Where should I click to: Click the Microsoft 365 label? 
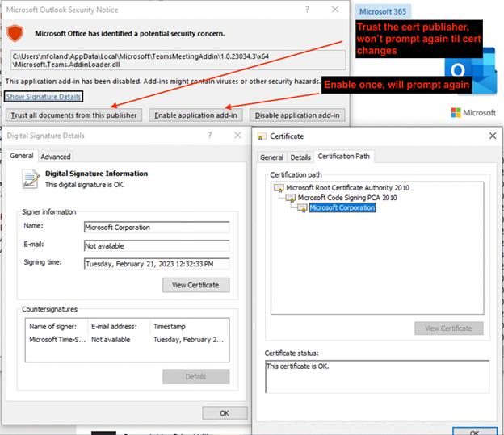383,11
